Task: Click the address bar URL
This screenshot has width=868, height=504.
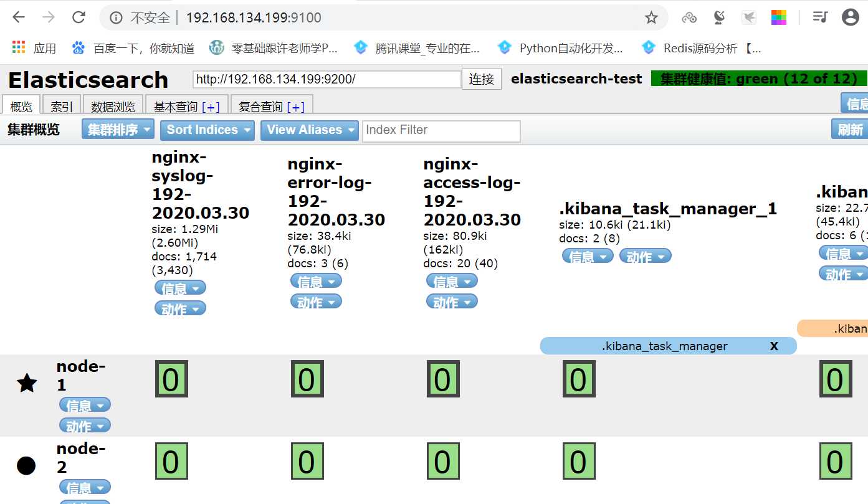Action: pos(254,17)
